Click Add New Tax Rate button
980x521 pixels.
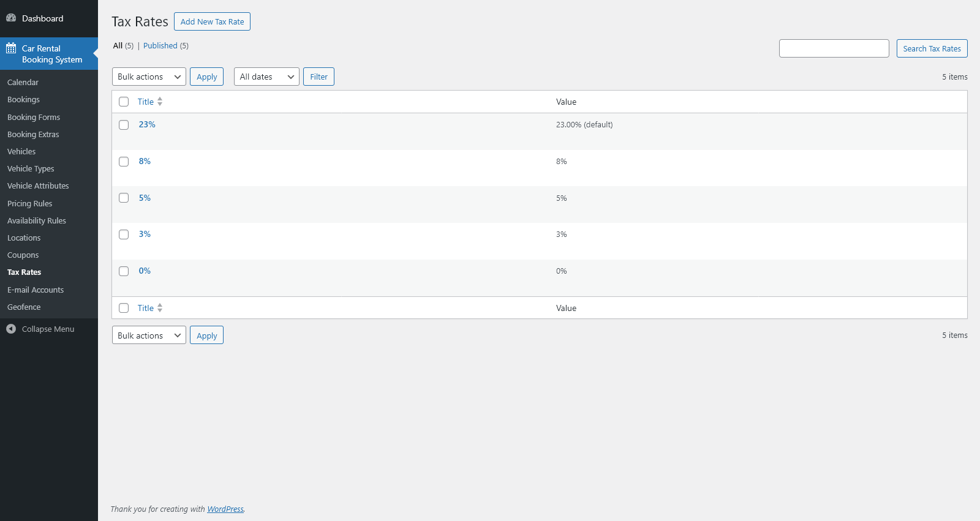(x=212, y=21)
